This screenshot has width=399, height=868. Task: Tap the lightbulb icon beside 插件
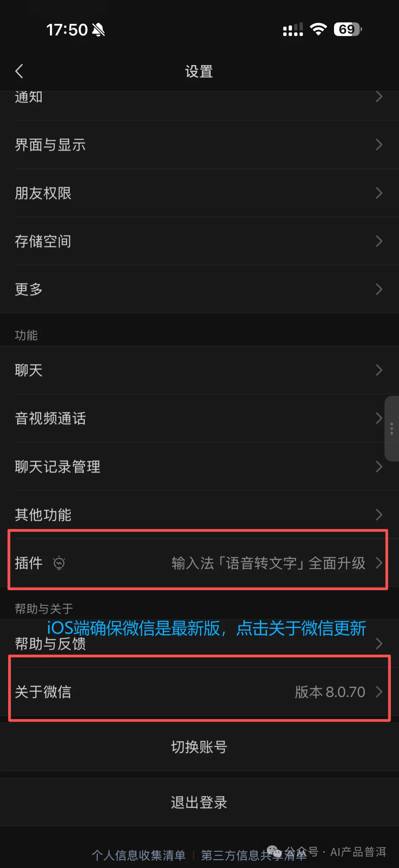[x=59, y=563]
